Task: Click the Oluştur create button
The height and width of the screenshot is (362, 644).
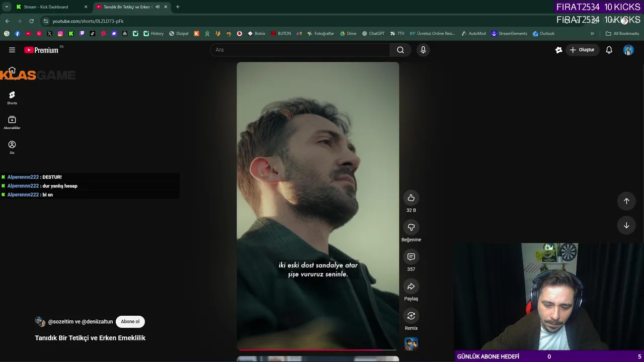Action: pyautogui.click(x=582, y=50)
